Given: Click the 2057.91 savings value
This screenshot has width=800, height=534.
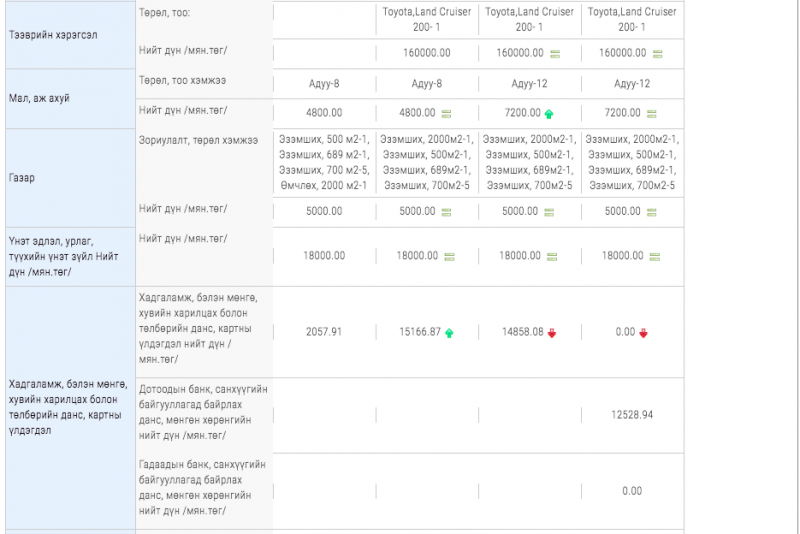Looking at the screenshot, I should [324, 332].
